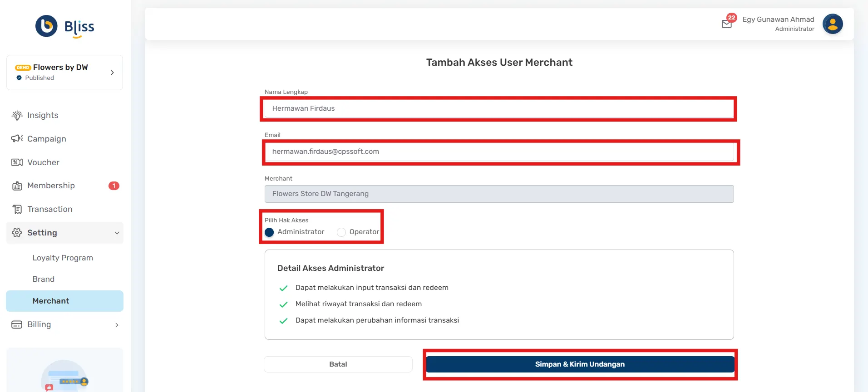
Task: Open the Brand settings page
Action: click(x=44, y=279)
